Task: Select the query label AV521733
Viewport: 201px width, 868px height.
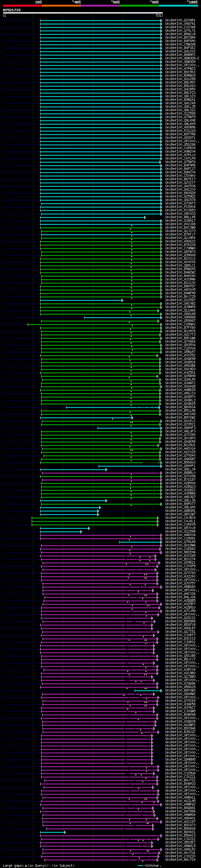Action: pyautogui.click(x=12, y=10)
